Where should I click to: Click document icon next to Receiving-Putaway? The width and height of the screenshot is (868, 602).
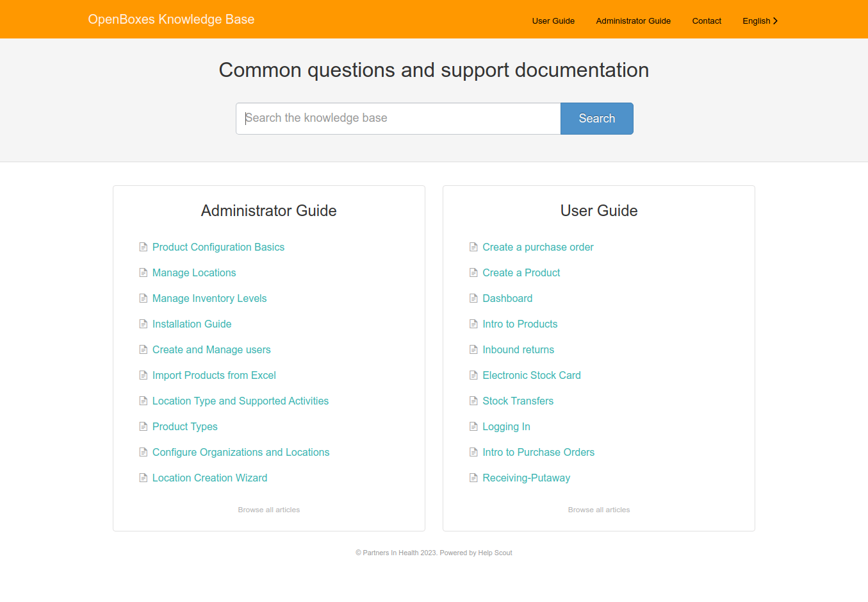(x=473, y=478)
